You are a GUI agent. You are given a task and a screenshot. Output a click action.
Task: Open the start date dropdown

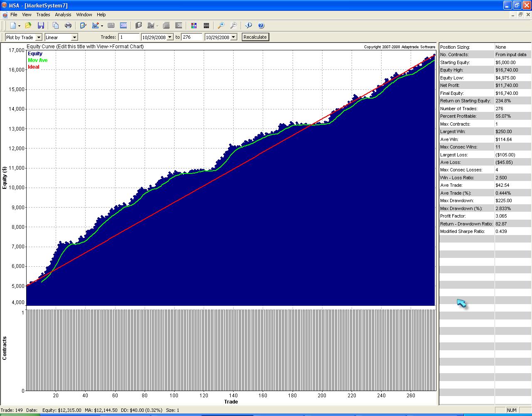click(x=170, y=37)
